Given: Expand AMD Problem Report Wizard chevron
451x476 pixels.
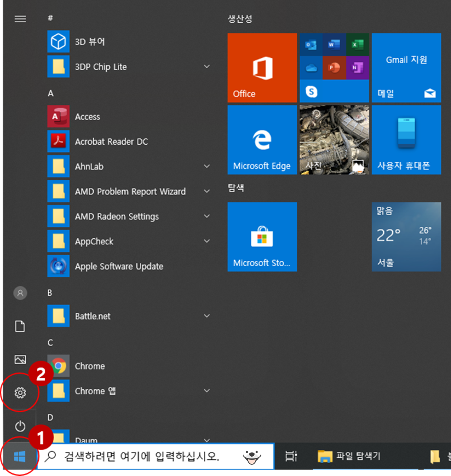Looking at the screenshot, I should coord(207,191).
